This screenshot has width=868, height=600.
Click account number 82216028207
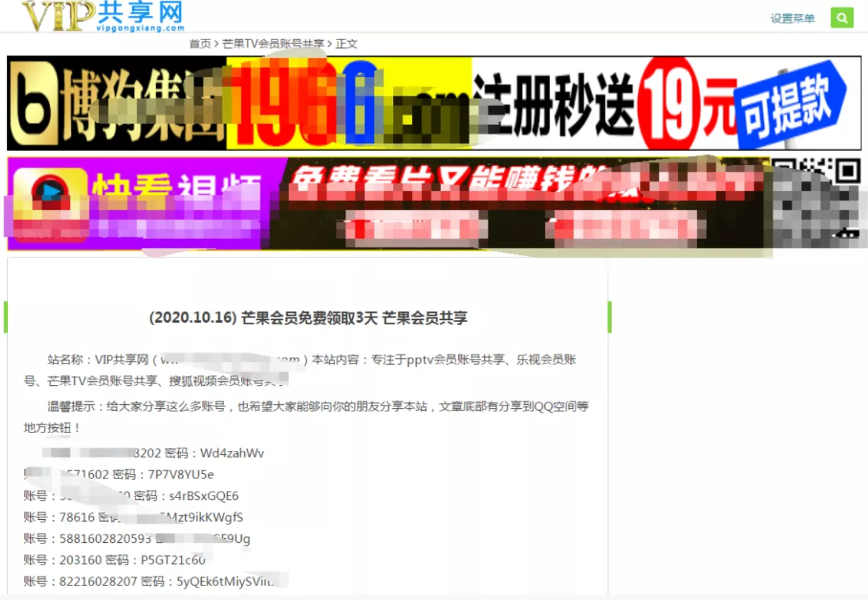click(98, 582)
